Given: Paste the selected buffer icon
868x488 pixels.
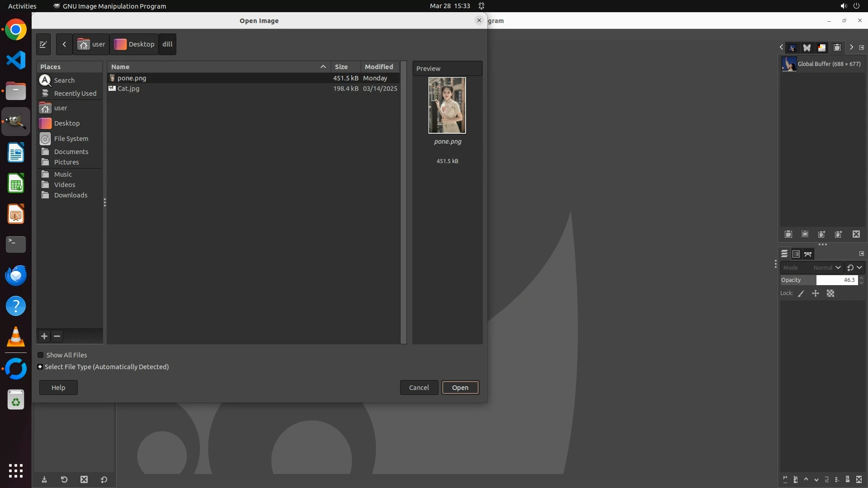Looking at the screenshot, I should coord(788,234).
